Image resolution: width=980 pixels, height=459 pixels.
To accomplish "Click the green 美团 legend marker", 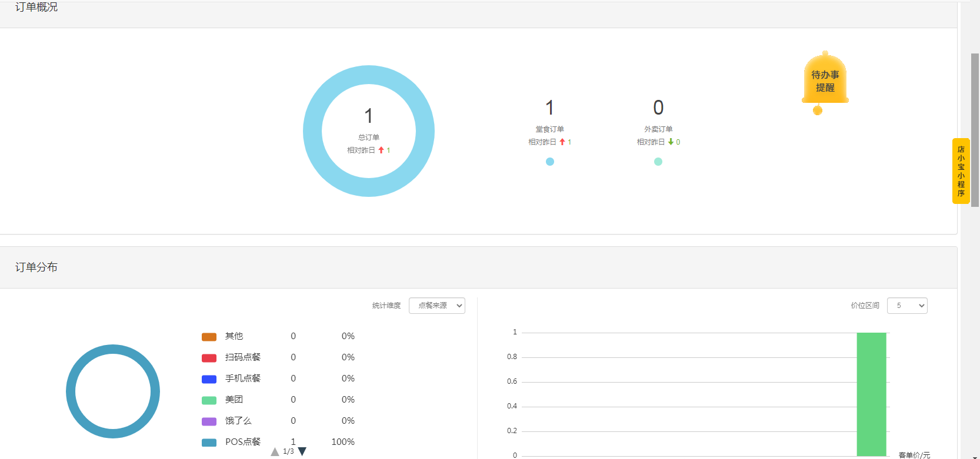I will click(209, 400).
